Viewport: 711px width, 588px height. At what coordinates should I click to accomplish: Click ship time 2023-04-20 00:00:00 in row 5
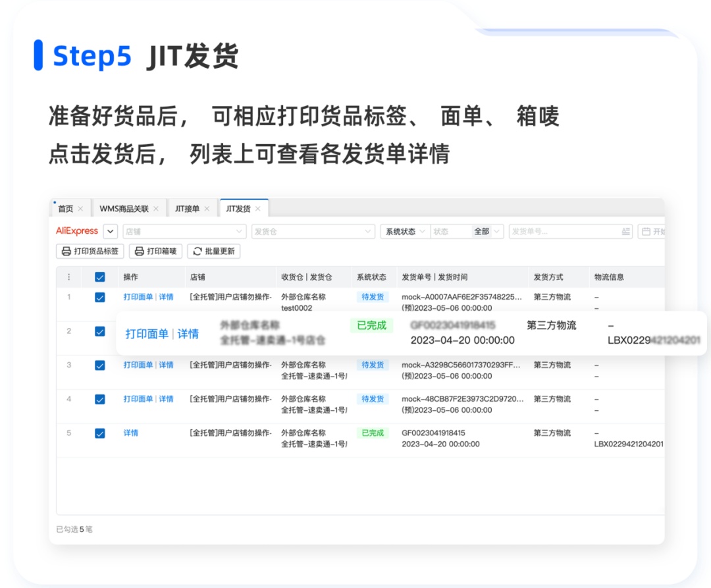(440, 444)
